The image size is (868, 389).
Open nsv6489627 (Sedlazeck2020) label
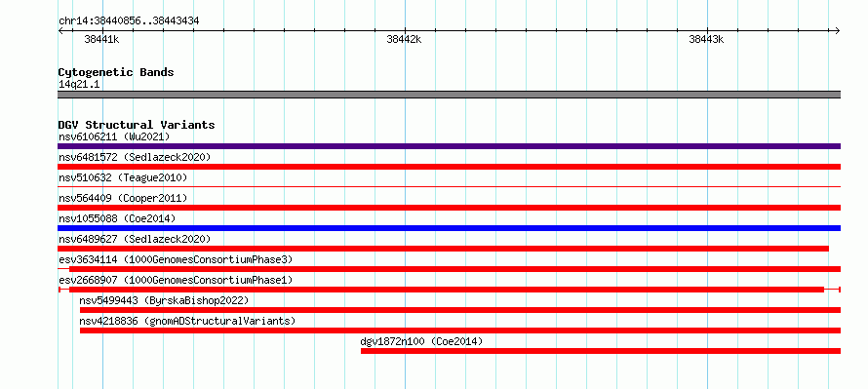click(x=135, y=239)
